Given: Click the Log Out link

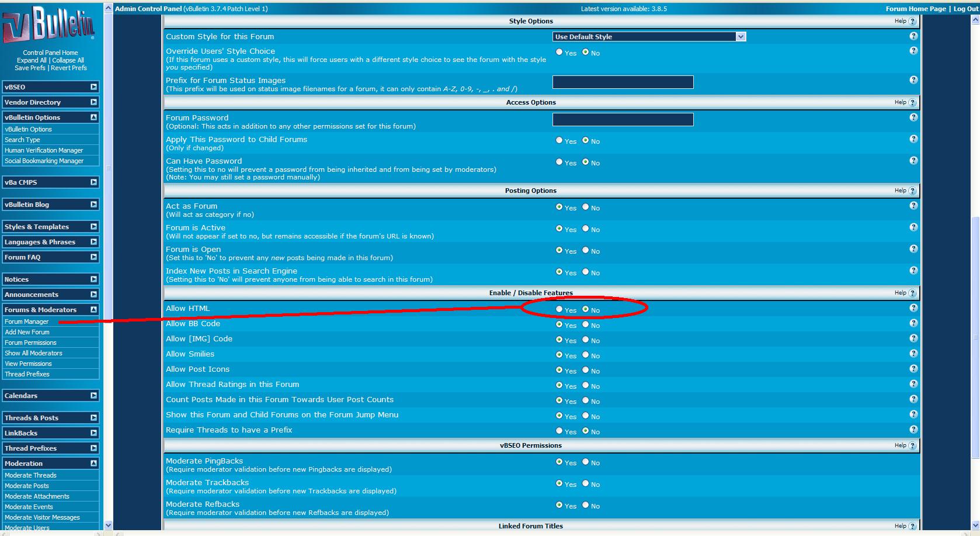Looking at the screenshot, I should coord(965,9).
